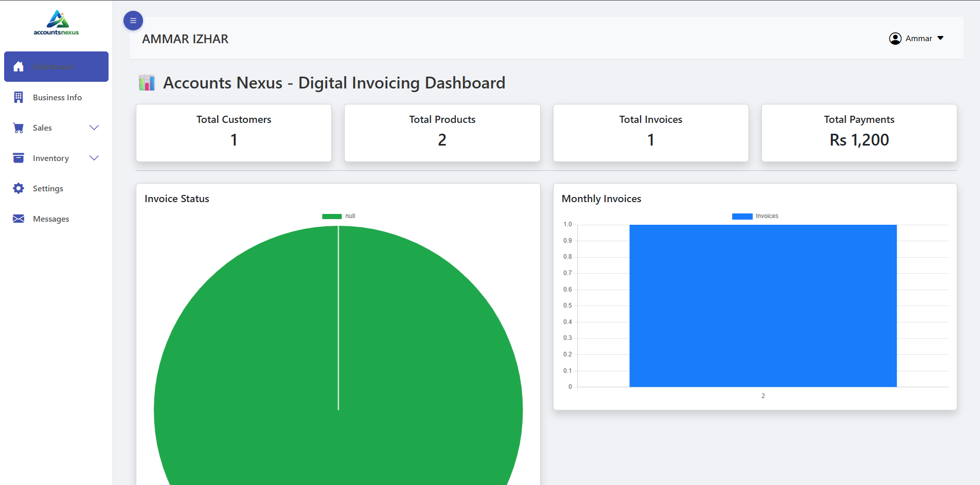Click the Settings gear icon
The width and height of the screenshot is (980, 485).
(19, 188)
